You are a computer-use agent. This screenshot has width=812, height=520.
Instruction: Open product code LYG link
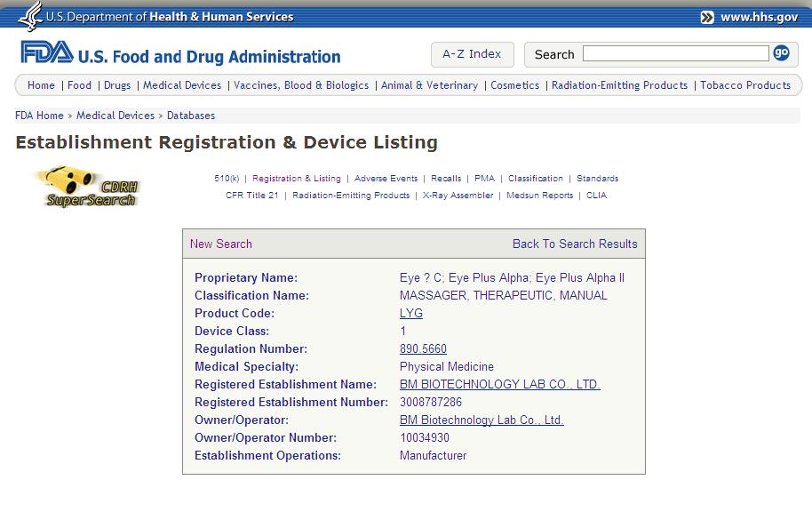[411, 314]
